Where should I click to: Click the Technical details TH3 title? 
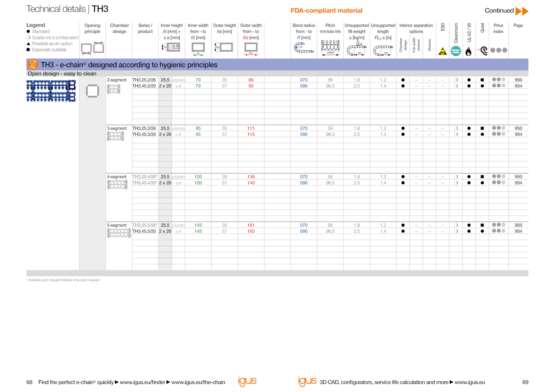pyautogui.click(x=67, y=9)
